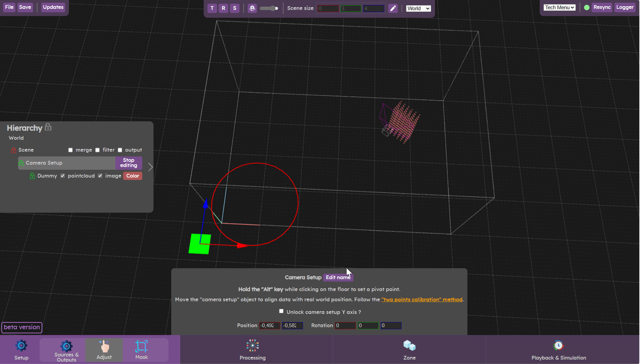Screen dimensions: 640x364
Task: Open the World coordinate space dropdown
Action: tap(419, 9)
